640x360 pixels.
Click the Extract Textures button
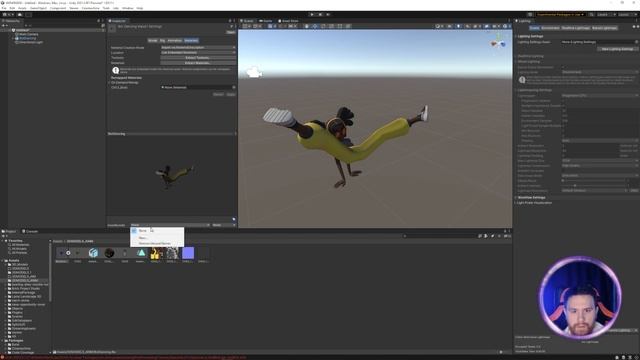tap(198, 58)
